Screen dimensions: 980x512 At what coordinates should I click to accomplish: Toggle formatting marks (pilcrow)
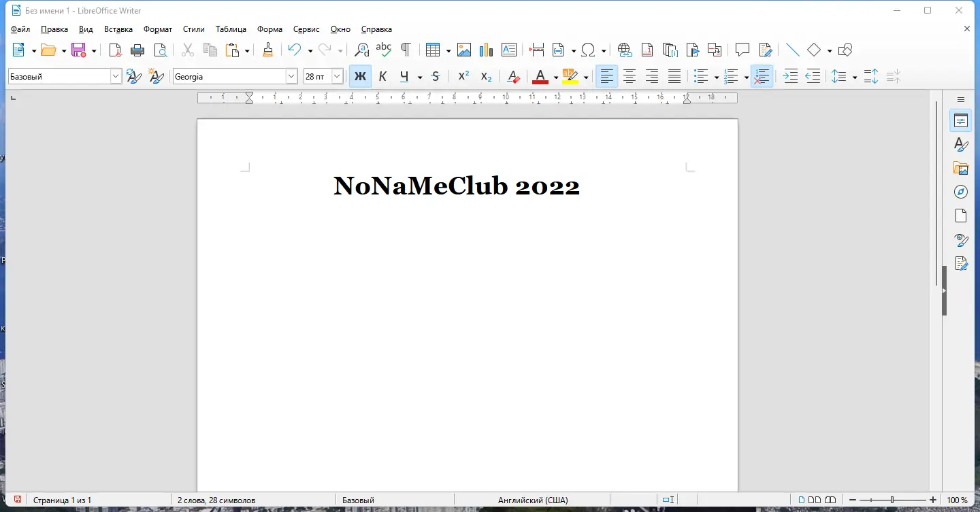pyautogui.click(x=406, y=50)
